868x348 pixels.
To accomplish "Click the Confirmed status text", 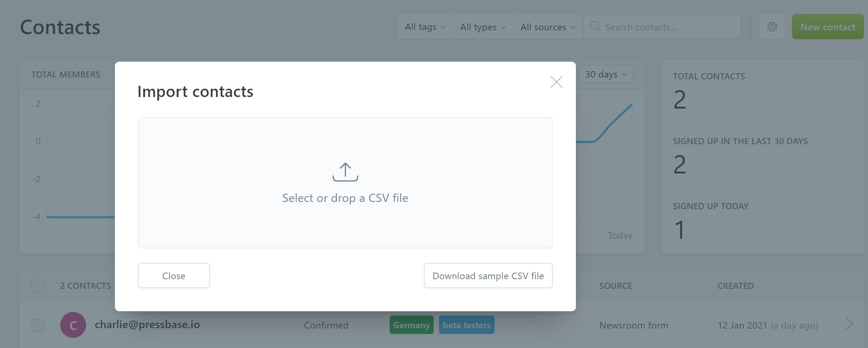I will pos(326,325).
